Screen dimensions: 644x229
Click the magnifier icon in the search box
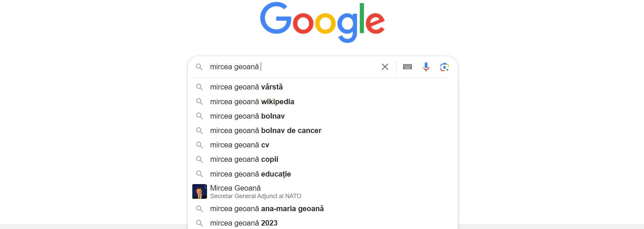[200, 67]
